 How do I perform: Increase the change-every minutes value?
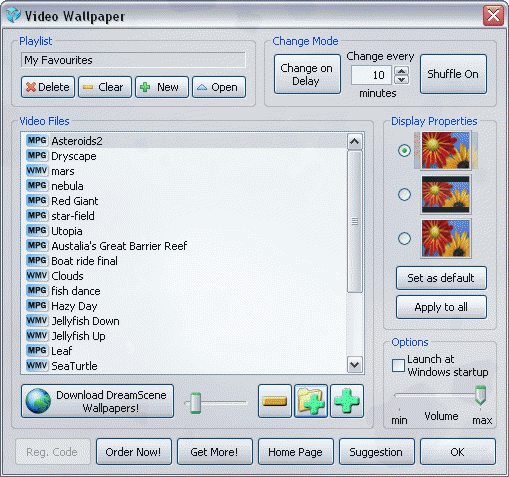click(x=402, y=71)
